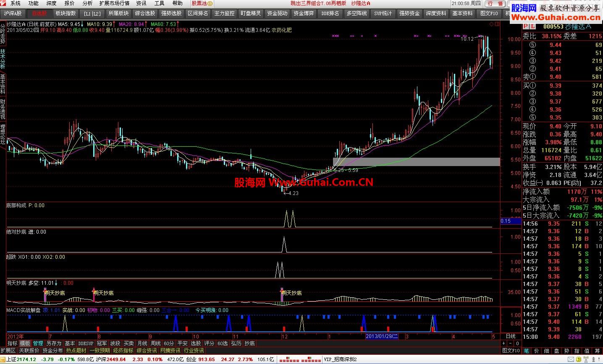The height and width of the screenshot is (364, 603).
Task: Switch to 理想论坛 side tab
Action: [x=3, y=135]
